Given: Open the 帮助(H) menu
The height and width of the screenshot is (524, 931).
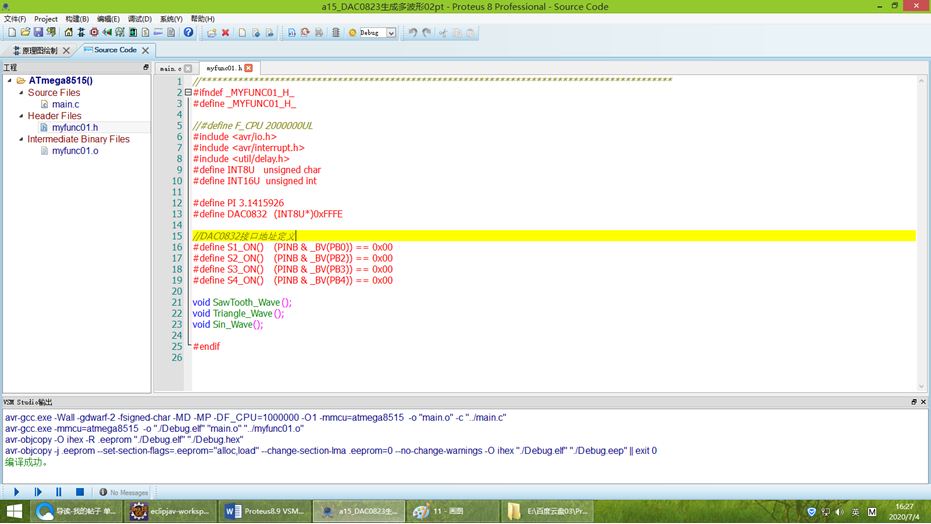Looking at the screenshot, I should click(x=202, y=19).
